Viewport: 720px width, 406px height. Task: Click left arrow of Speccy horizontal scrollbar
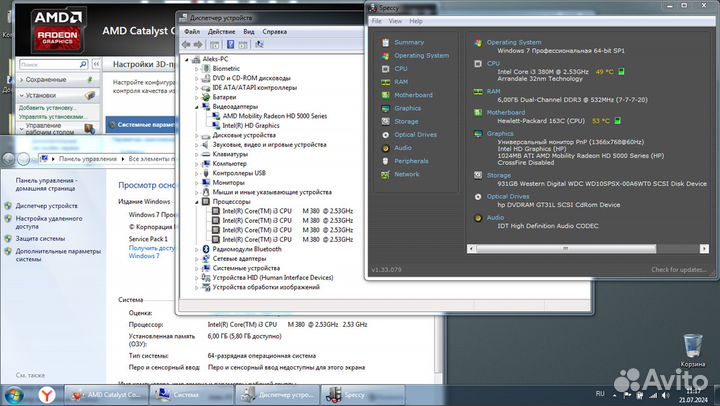pyautogui.click(x=471, y=248)
